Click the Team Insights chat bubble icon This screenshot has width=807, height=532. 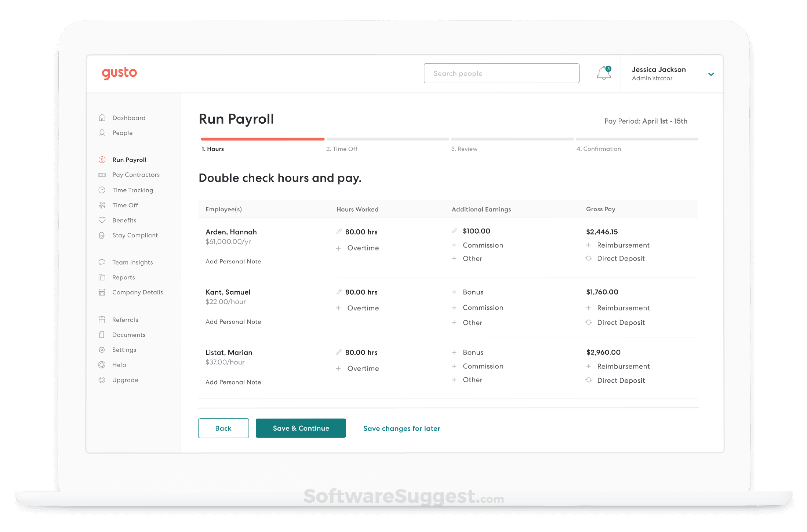click(x=102, y=262)
